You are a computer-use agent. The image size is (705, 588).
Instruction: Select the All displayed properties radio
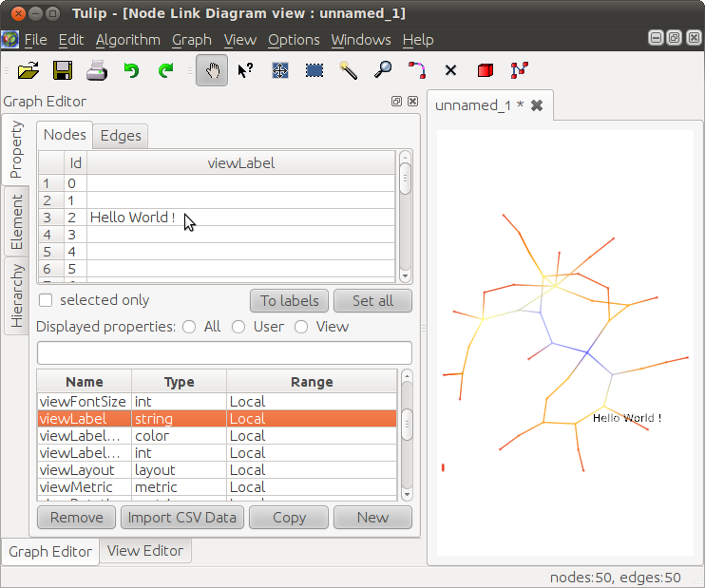pyautogui.click(x=189, y=327)
